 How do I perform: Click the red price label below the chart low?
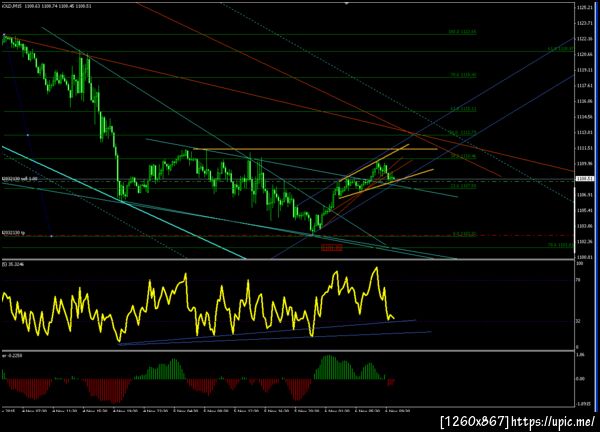pos(331,248)
